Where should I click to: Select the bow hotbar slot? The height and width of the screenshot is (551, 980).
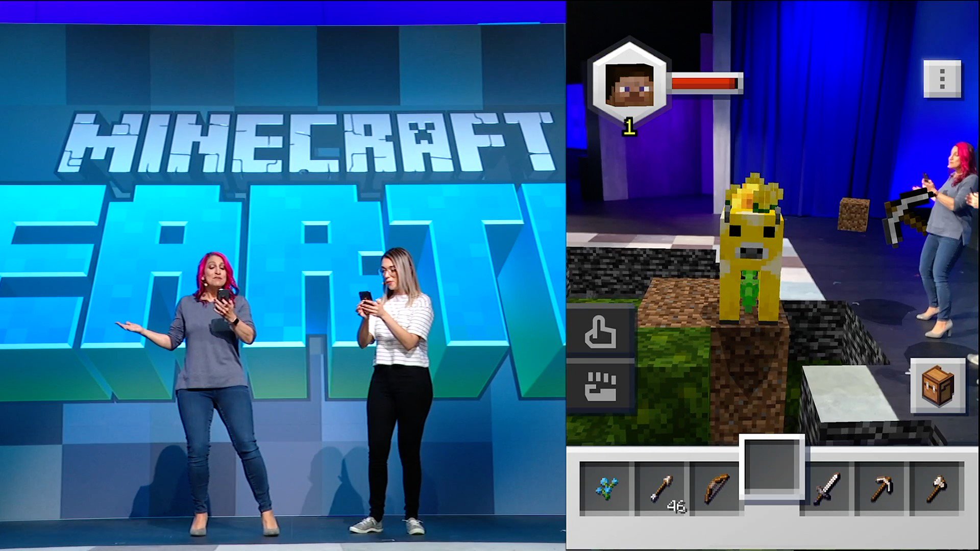(x=716, y=488)
